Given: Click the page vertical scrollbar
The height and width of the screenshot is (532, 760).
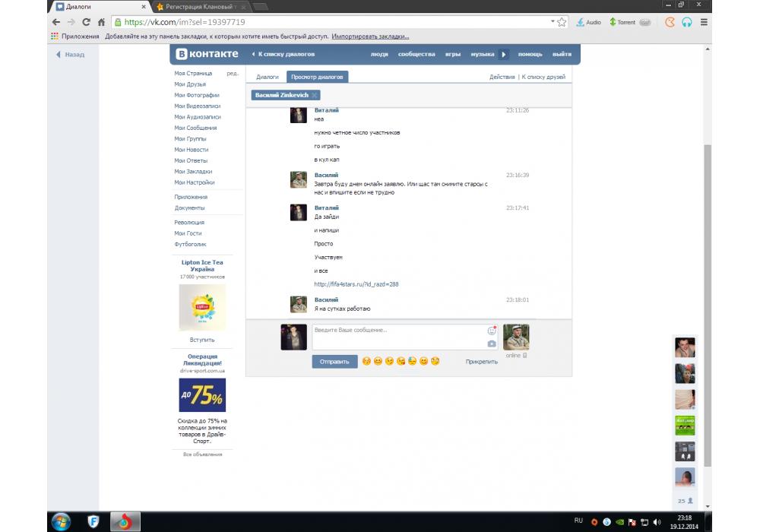Looking at the screenshot, I should (708, 304).
